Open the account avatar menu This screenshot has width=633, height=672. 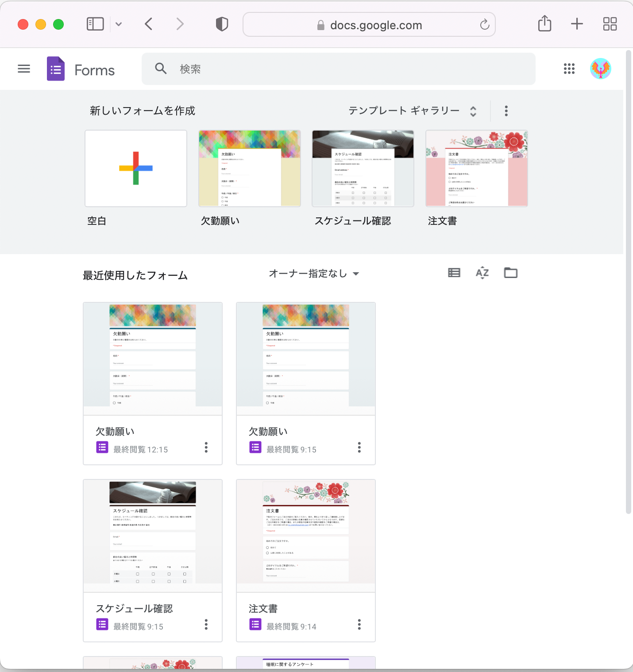(601, 69)
